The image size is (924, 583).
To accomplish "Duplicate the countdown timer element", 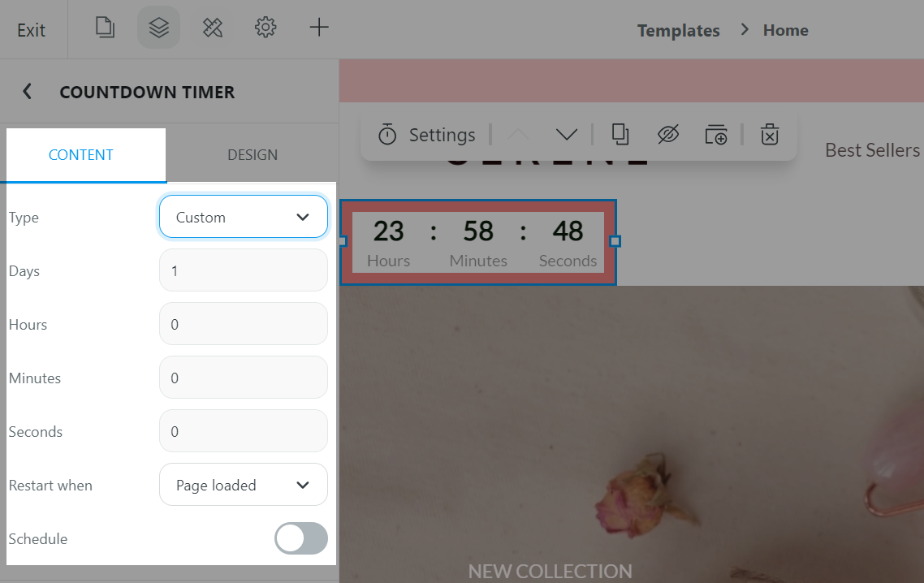I will click(620, 135).
